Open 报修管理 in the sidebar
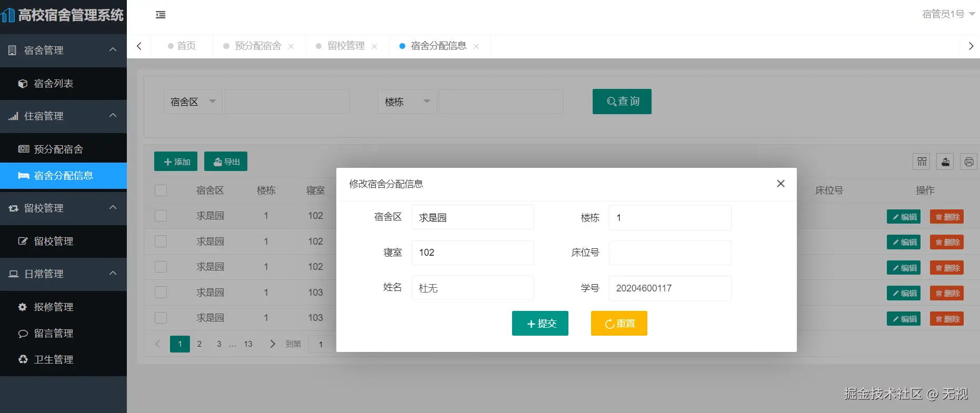Image resolution: width=980 pixels, height=413 pixels. tap(63, 307)
